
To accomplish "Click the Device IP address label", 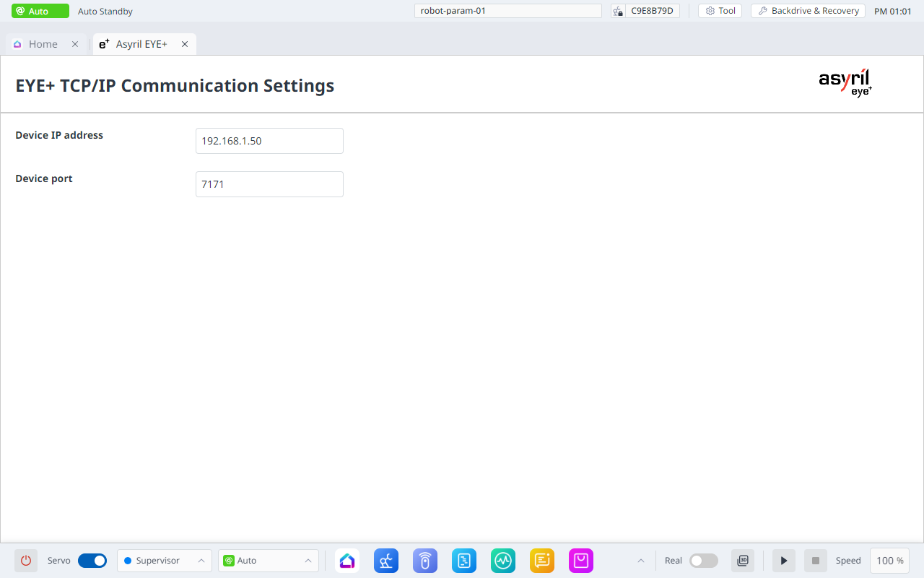I will click(59, 135).
